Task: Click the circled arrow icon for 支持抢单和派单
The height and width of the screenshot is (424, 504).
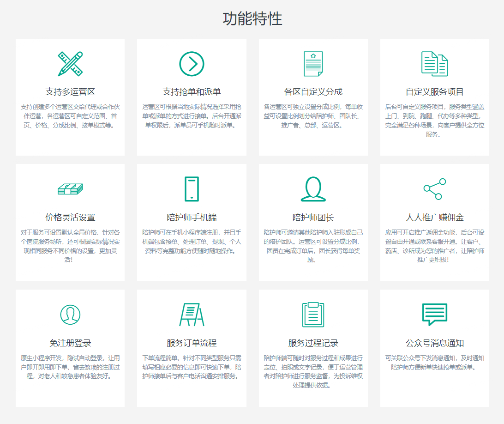Action: click(192, 64)
